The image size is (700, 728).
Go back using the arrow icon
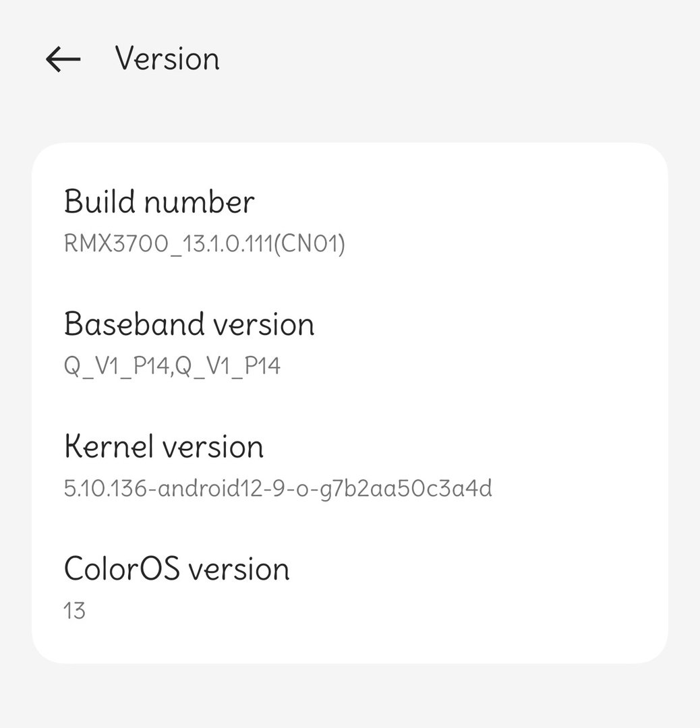63,59
